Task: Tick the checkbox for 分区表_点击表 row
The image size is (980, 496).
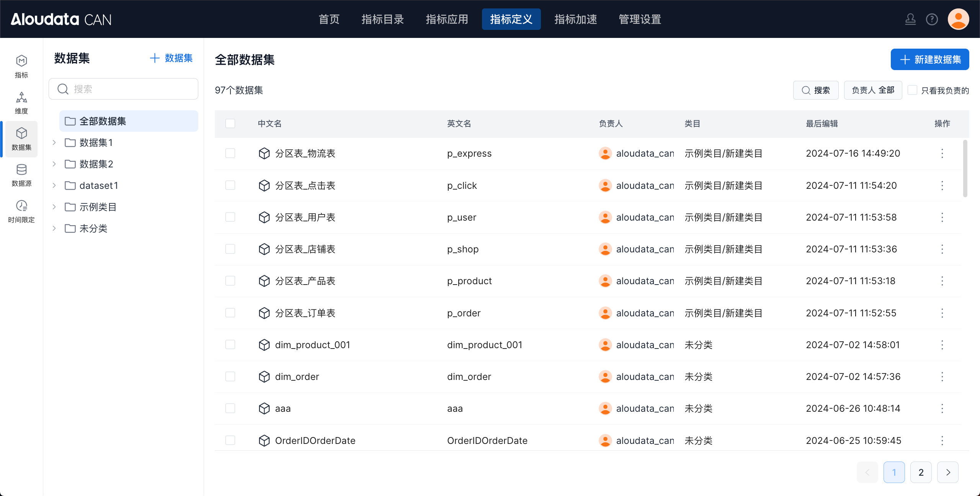Action: click(x=230, y=186)
